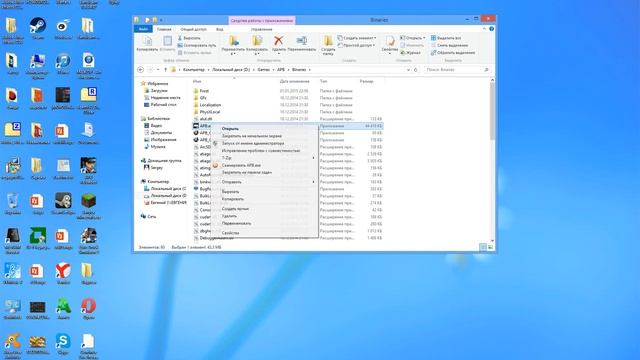The width and height of the screenshot is (640, 360).
Task: Open Простой доступ (Easy access) dropdown
Action: (357, 45)
